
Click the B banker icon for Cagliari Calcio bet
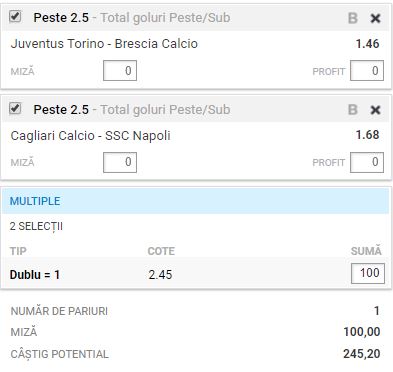(353, 110)
